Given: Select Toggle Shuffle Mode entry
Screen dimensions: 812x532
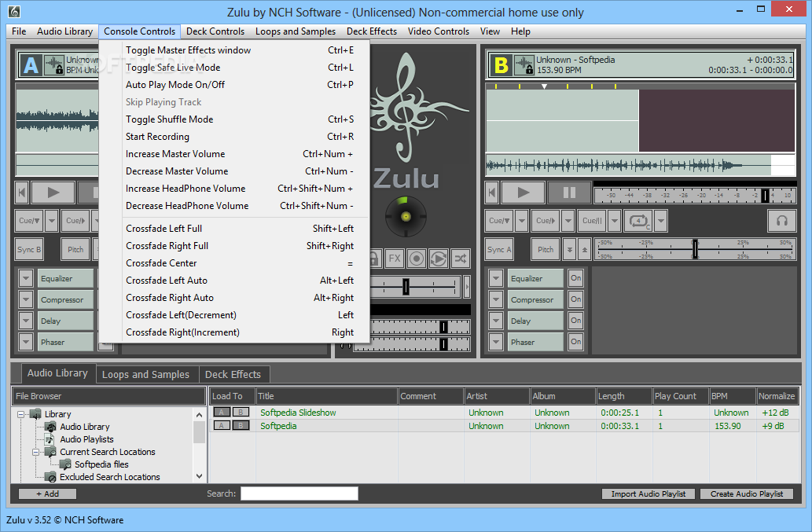Looking at the screenshot, I should coord(234,119).
